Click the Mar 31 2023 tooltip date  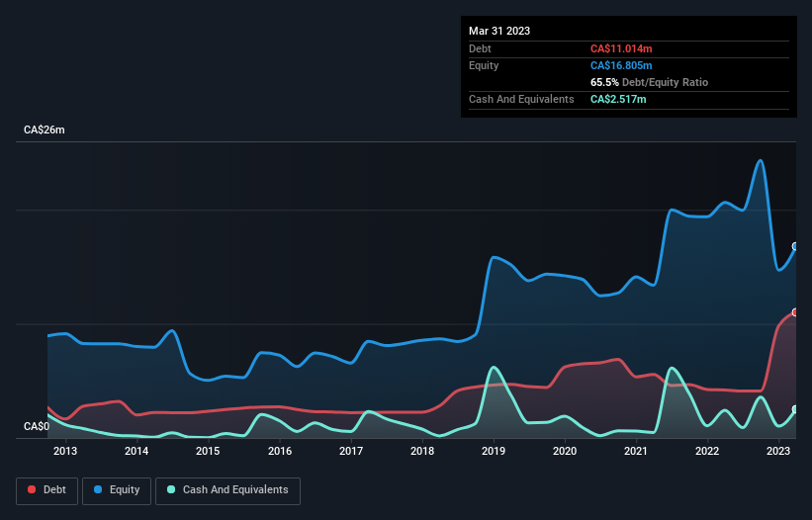pyautogui.click(x=499, y=31)
